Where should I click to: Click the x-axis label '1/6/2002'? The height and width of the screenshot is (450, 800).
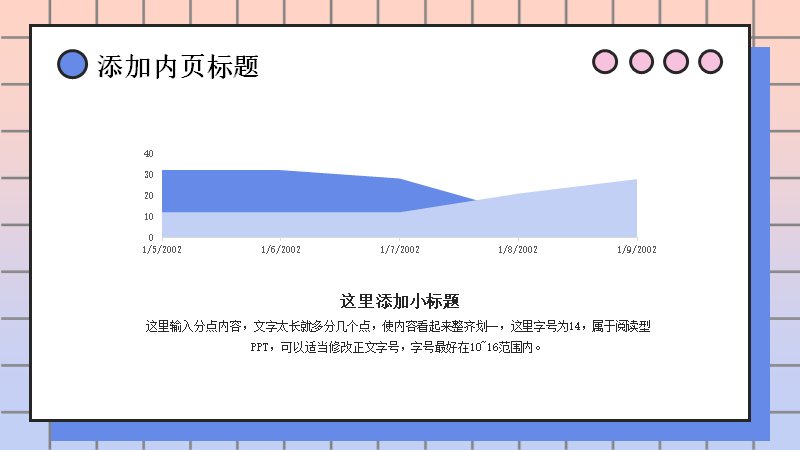pos(281,249)
